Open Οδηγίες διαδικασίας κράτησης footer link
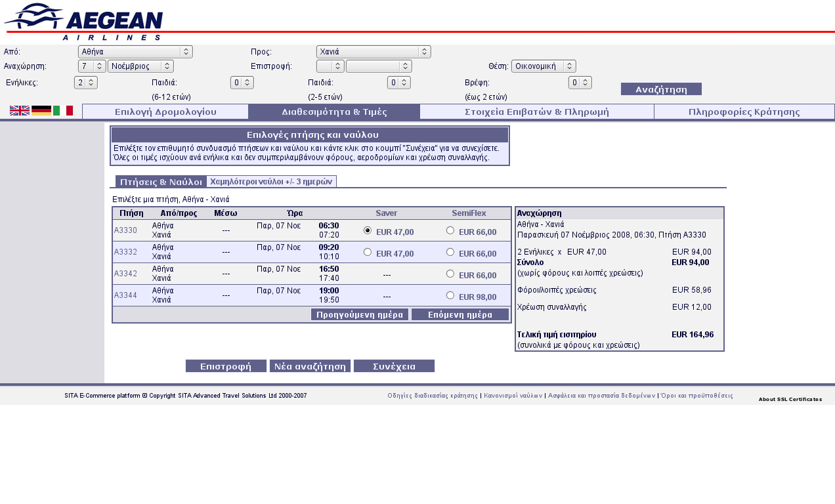Image resolution: width=835 pixels, height=504 pixels. point(433,396)
